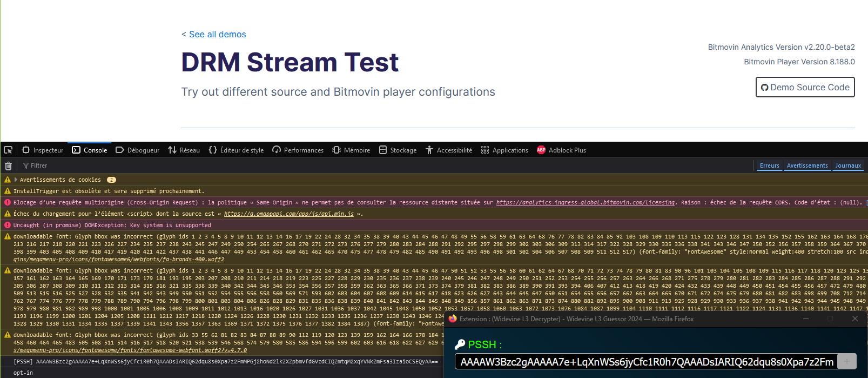The image size is (868, 378).
Task: Activate the element picker tool
Action: (8, 150)
